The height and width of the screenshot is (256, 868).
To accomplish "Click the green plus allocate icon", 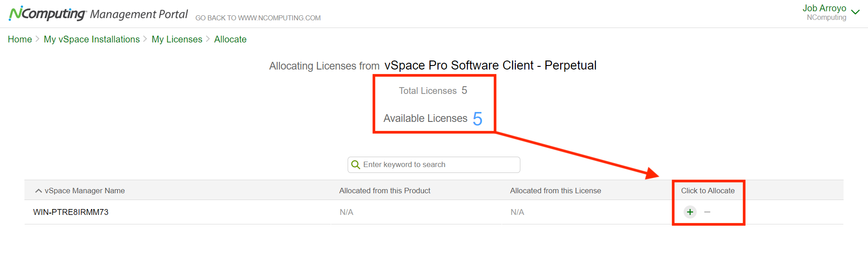I will (x=690, y=212).
